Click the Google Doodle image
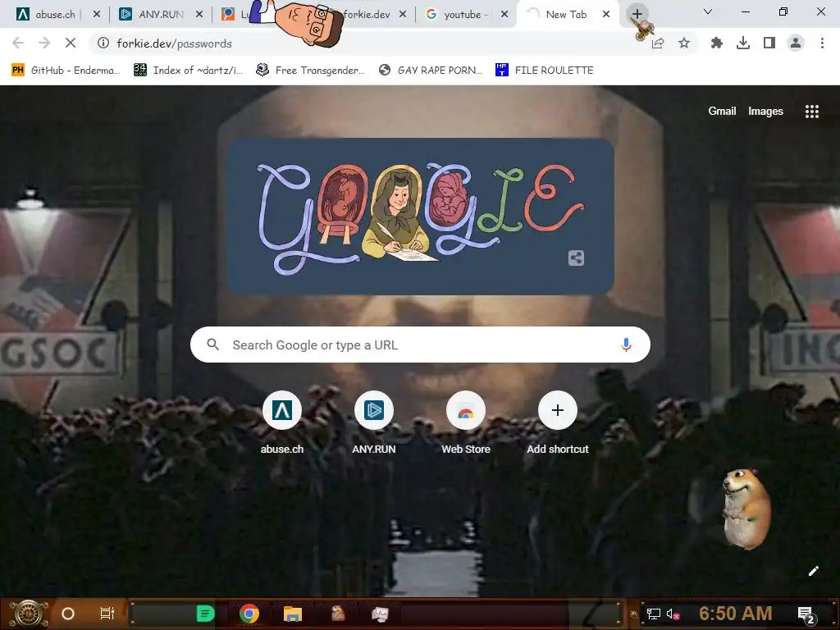This screenshot has width=840, height=630. 420,217
